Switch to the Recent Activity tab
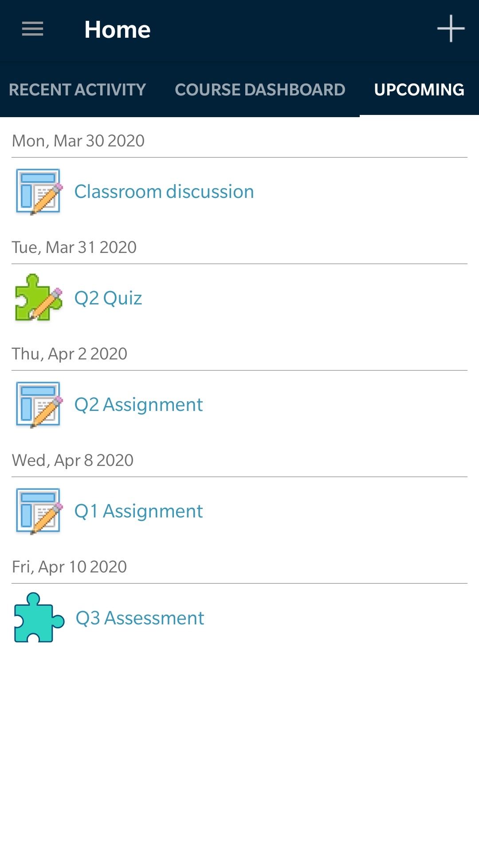Image resolution: width=479 pixels, height=868 pixels. point(78,90)
